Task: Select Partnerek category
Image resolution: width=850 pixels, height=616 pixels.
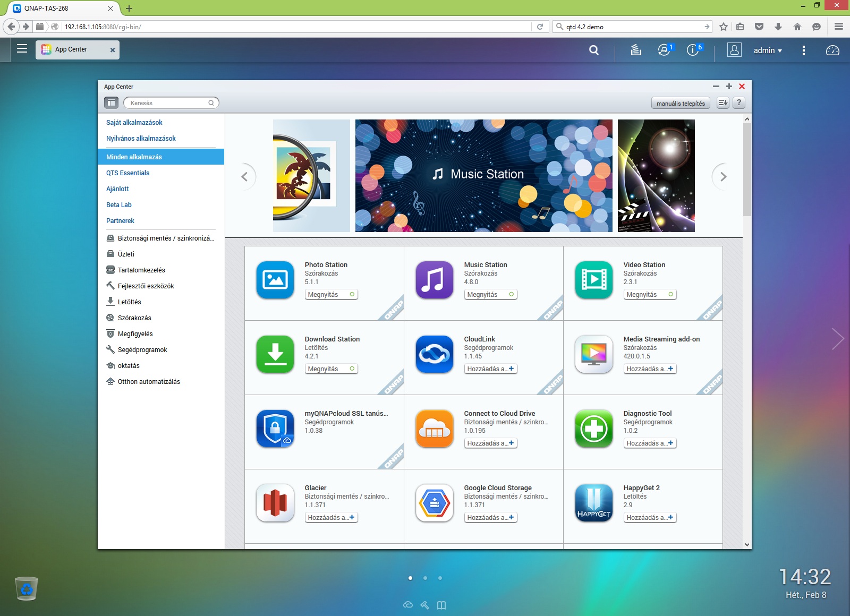Action: pyautogui.click(x=120, y=221)
